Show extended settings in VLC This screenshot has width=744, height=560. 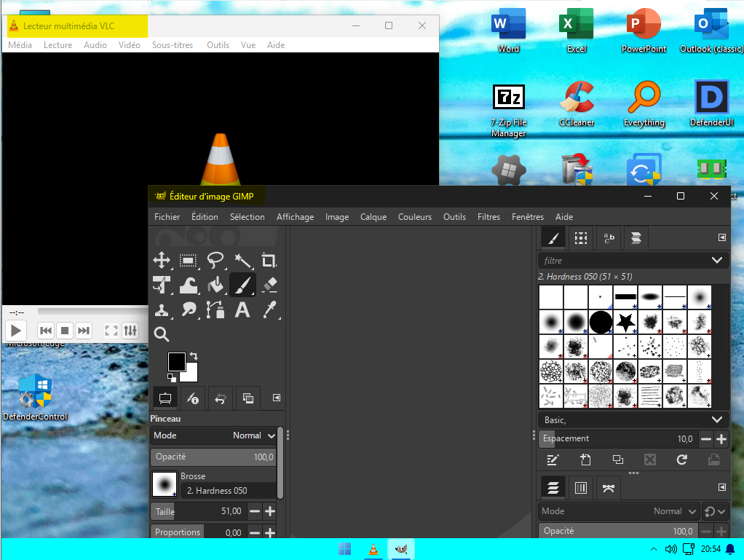130,331
